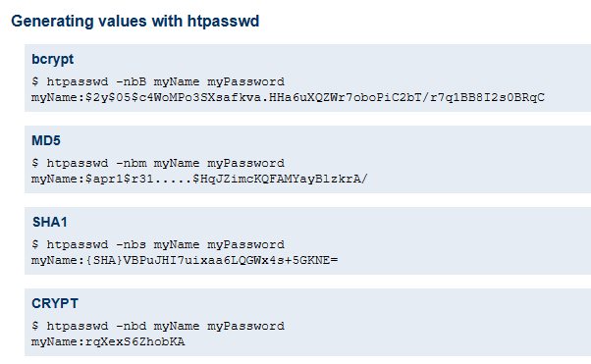Click the -nbB flag in bcrypt command
Image resolution: width=591 pixels, height=364 pixels.
click(131, 81)
